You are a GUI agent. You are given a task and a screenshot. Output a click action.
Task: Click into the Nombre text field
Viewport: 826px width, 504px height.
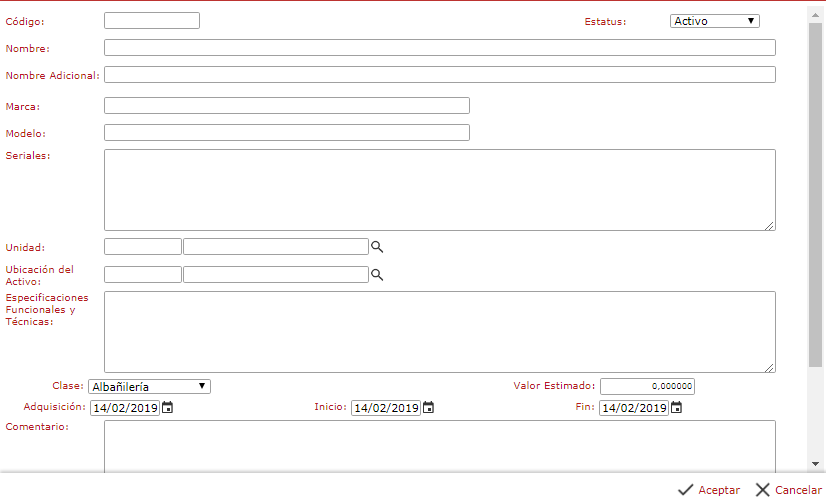(x=439, y=48)
